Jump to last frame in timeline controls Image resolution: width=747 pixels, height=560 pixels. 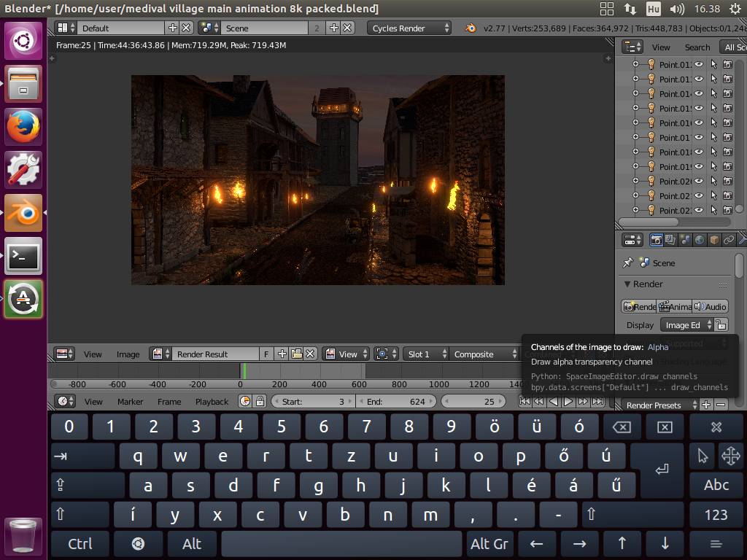point(598,402)
